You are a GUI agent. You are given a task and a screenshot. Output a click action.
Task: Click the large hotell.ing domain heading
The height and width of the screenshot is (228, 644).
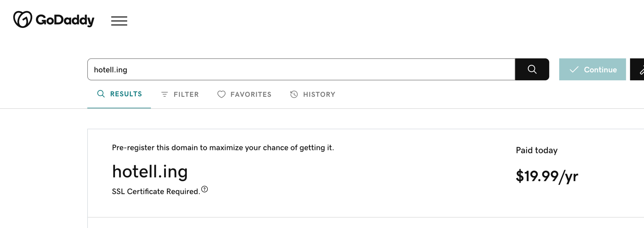pyautogui.click(x=150, y=172)
